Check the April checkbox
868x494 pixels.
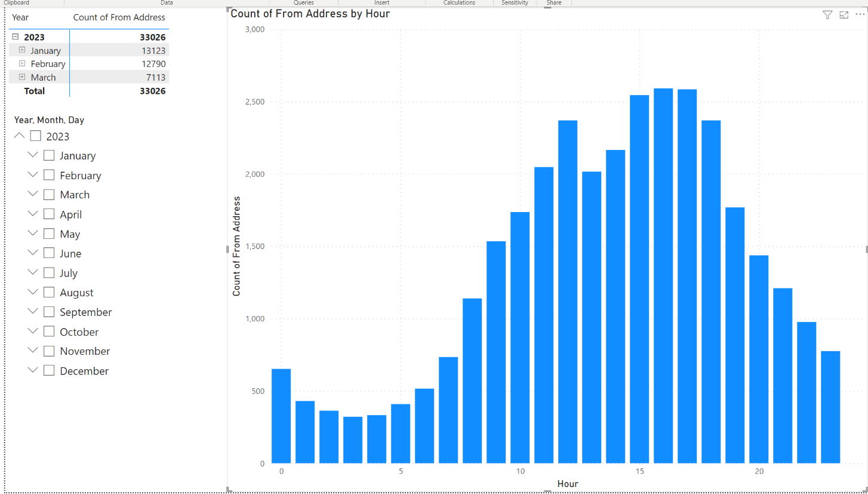coord(49,214)
